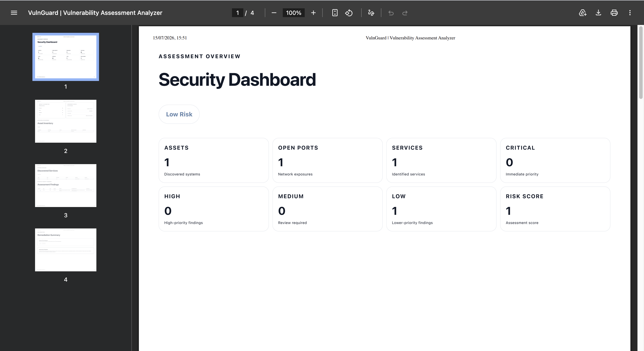Click the CRITICAL card label
The width and height of the screenshot is (644, 351).
[520, 148]
